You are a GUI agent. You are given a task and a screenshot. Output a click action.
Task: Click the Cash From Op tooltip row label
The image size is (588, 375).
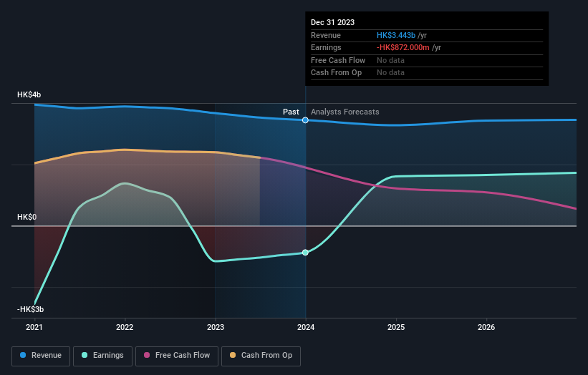[x=337, y=73]
